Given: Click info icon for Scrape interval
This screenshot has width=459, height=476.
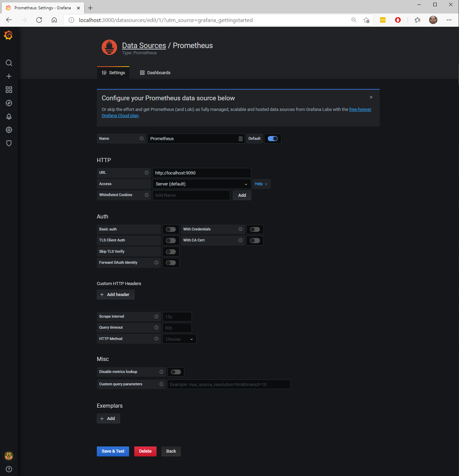Looking at the screenshot, I should (156, 316).
